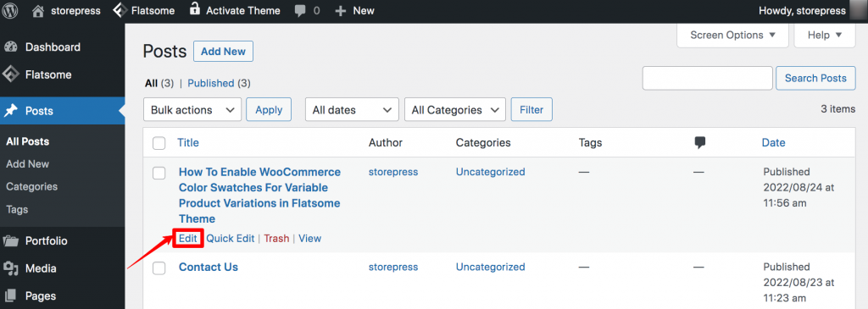Click New text in admin bar
This screenshot has height=309, width=868.
pos(364,10)
